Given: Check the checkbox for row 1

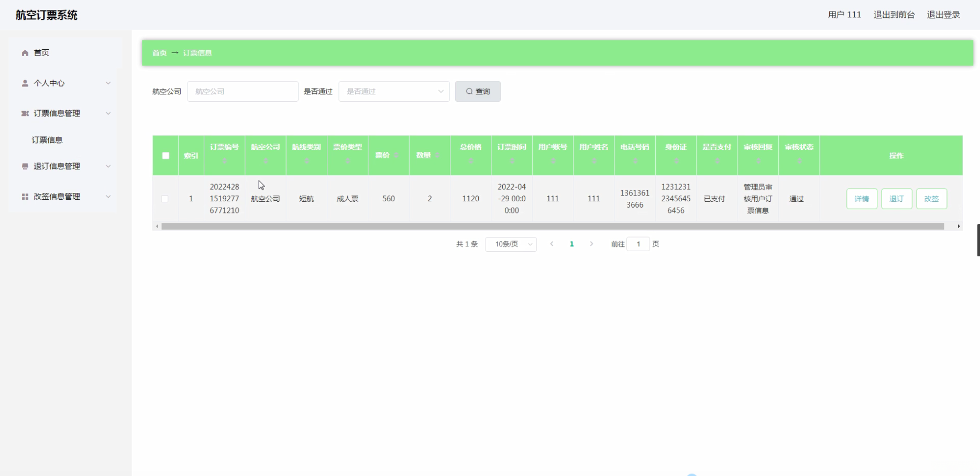Looking at the screenshot, I should pos(164,199).
